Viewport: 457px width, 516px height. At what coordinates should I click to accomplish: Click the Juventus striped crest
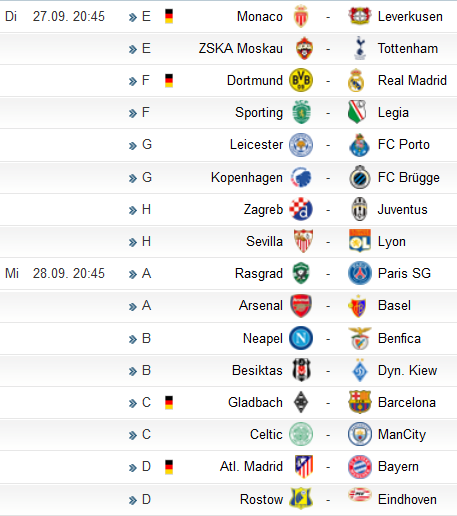tap(360, 209)
